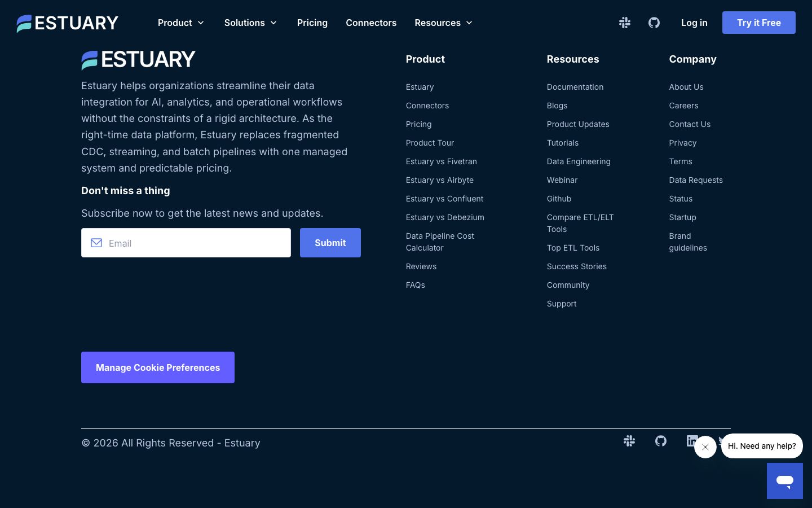Open FAQs link

click(x=416, y=285)
